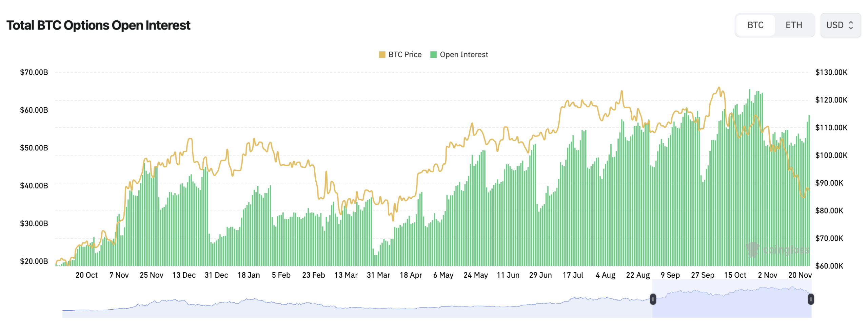Viewport: 868px width, 330px height.
Task: Click the left pause-style handle on the navigator
Action: click(x=653, y=300)
